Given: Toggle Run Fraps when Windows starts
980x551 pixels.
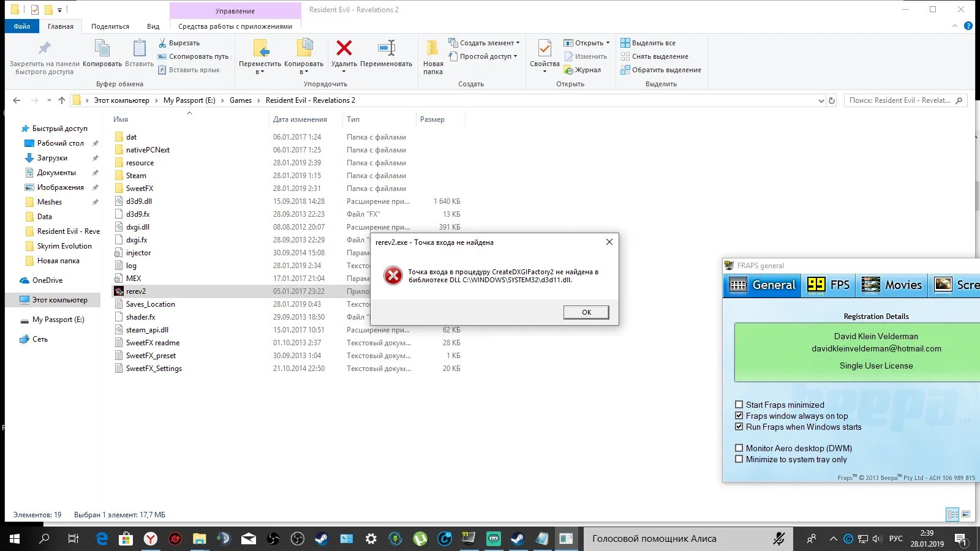Looking at the screenshot, I should click(x=739, y=427).
